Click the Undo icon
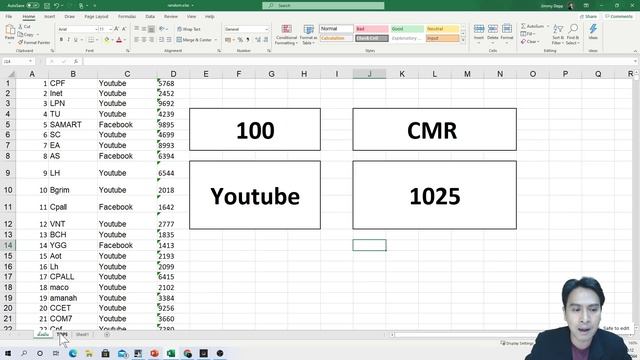Screen dimensions: 640x360 click(x=57, y=6)
